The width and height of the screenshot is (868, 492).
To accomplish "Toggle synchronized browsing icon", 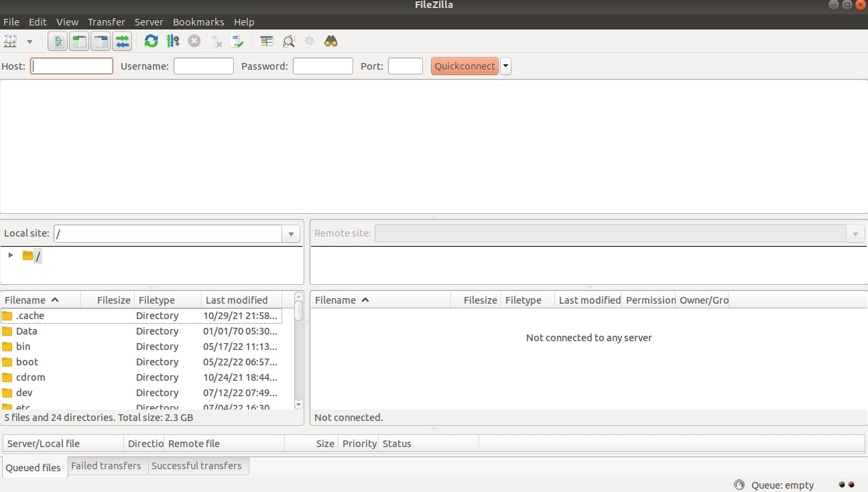I will tap(310, 42).
